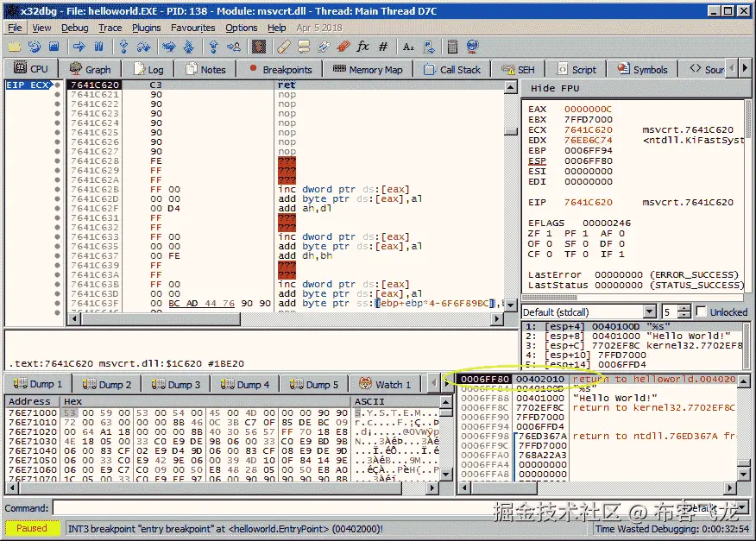The height and width of the screenshot is (541, 756).
Task: Open the Functions (fx) toolbar icon
Action: (362, 47)
